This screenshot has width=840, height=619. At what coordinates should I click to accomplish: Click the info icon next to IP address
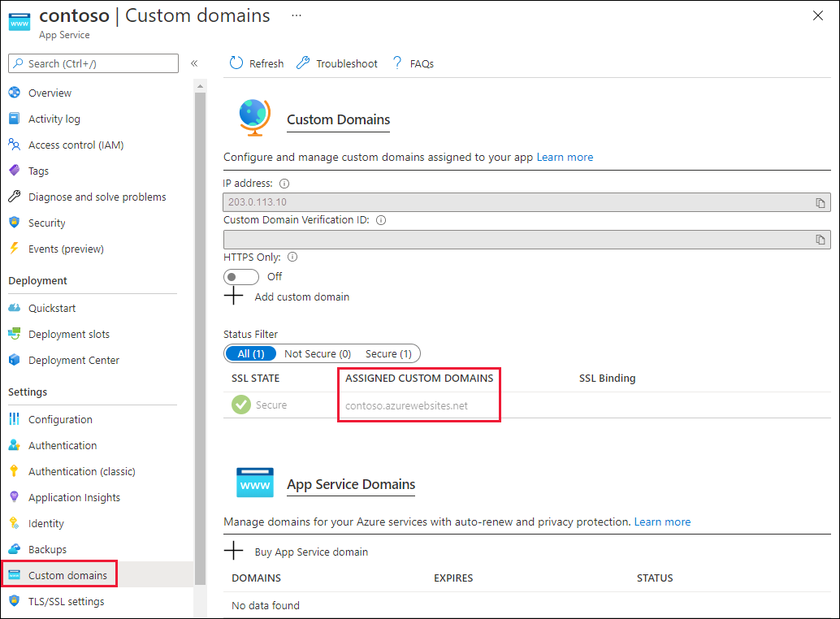pos(284,184)
